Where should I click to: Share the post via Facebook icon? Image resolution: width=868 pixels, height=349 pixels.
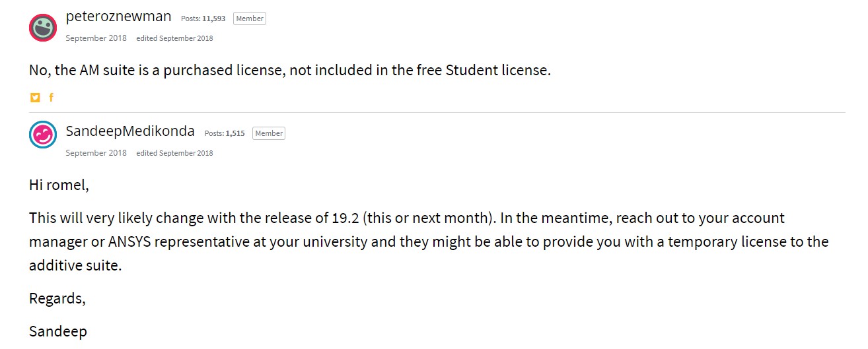pyautogui.click(x=51, y=98)
